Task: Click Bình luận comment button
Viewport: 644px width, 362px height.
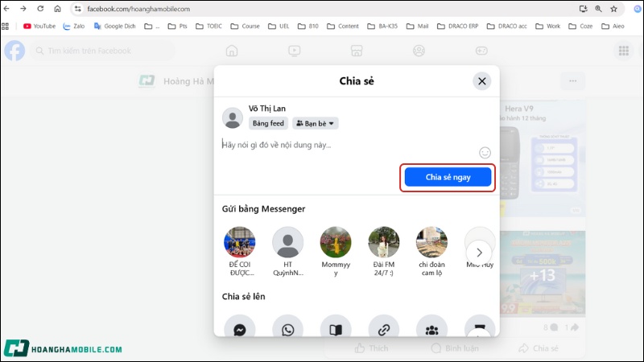Action: [x=455, y=348]
